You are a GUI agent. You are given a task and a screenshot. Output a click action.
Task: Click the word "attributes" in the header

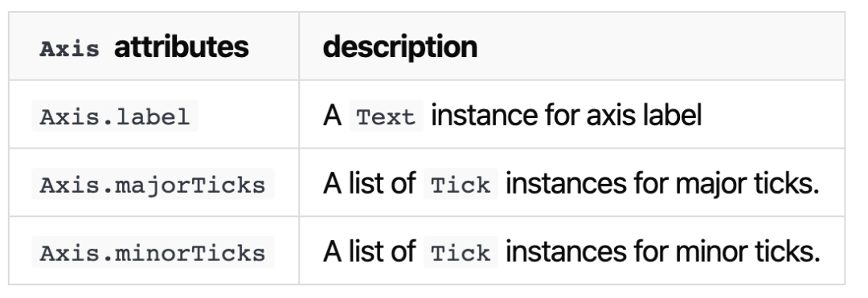[181, 47]
